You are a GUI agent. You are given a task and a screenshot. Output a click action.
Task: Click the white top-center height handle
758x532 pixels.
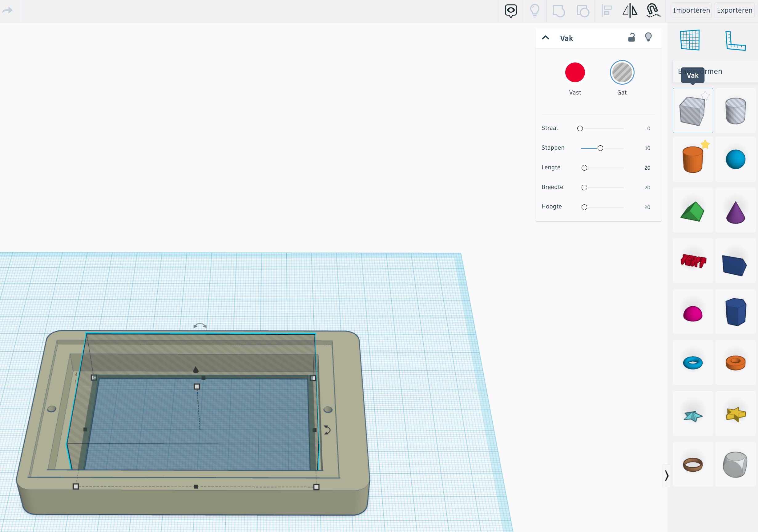197,386
